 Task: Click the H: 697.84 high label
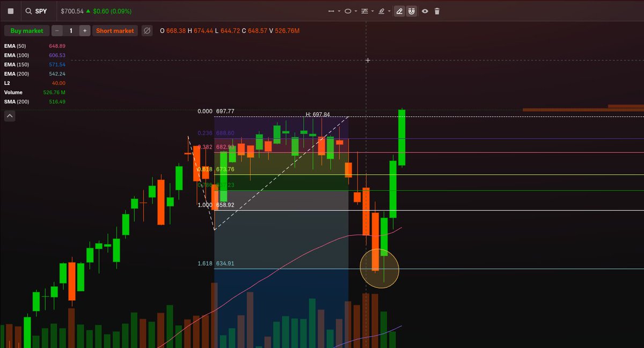click(318, 114)
